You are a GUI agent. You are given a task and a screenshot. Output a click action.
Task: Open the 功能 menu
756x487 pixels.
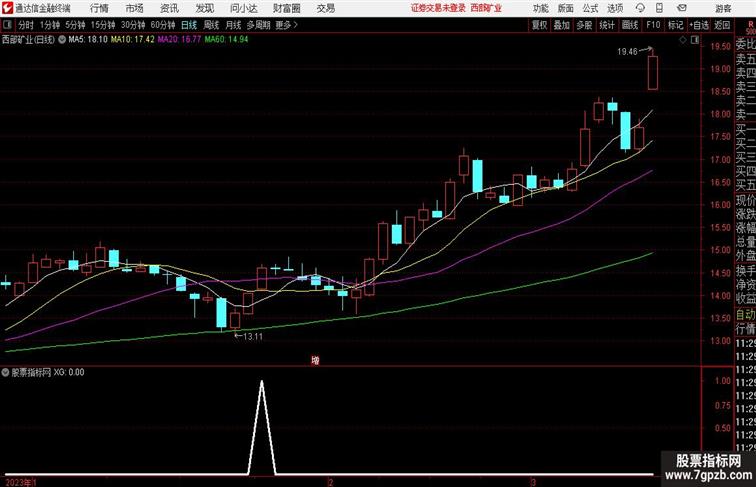(541, 8)
